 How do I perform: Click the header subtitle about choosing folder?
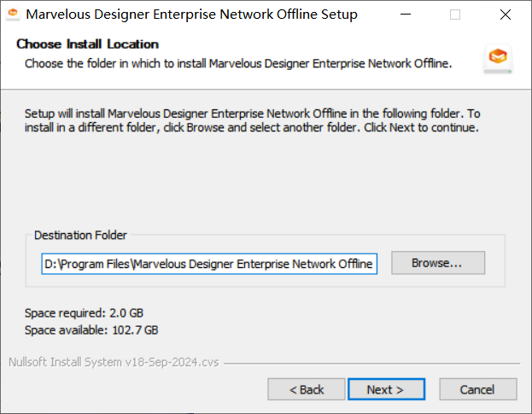click(x=237, y=63)
